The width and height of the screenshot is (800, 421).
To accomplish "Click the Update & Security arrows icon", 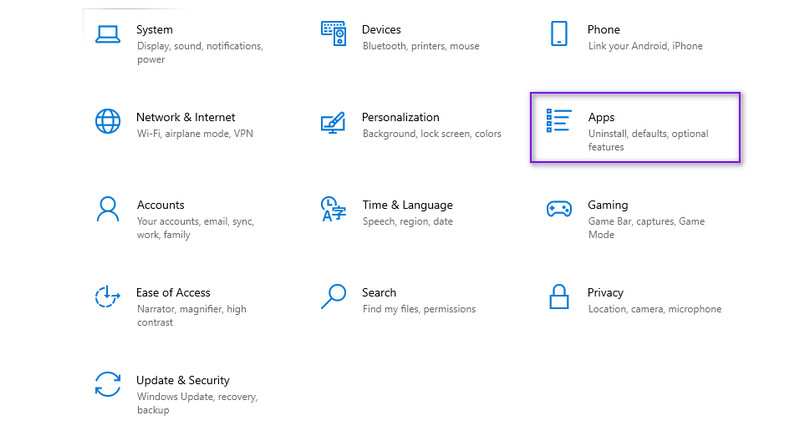I will pos(107,384).
